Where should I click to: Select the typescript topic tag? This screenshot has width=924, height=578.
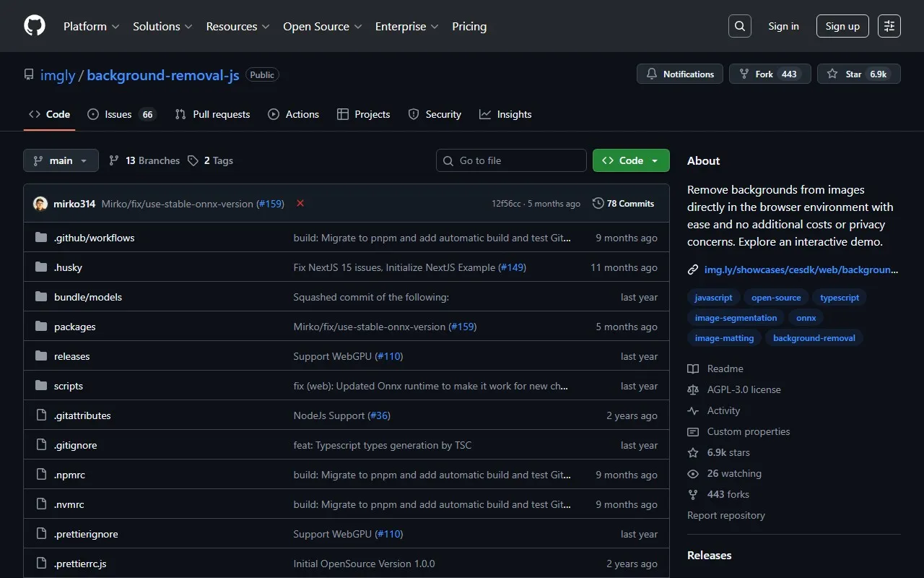pyautogui.click(x=840, y=298)
